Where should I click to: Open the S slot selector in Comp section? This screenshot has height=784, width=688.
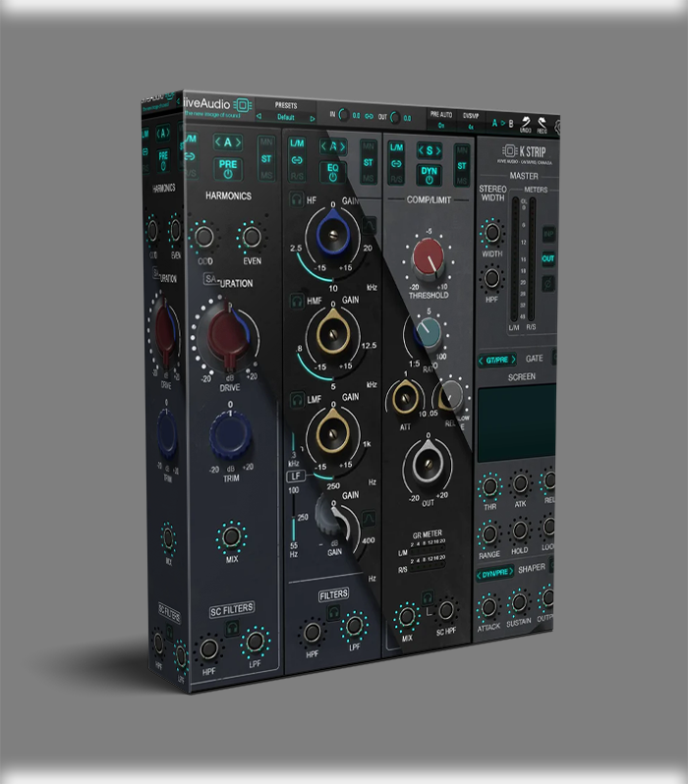pos(430,150)
